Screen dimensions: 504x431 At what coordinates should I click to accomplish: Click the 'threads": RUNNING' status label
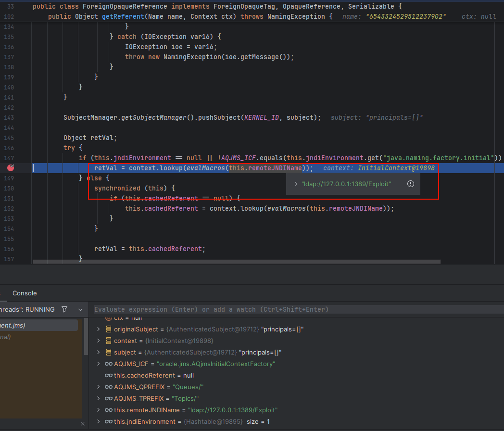point(27,309)
